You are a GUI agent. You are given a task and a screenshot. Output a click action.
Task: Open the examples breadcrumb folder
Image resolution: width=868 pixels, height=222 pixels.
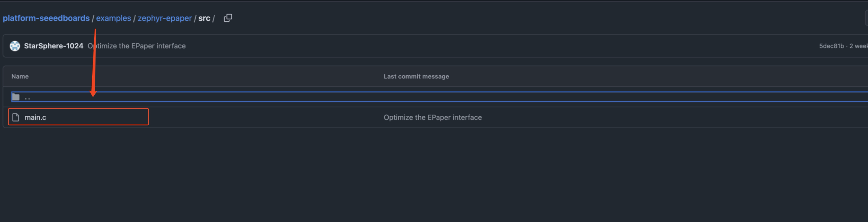(113, 18)
